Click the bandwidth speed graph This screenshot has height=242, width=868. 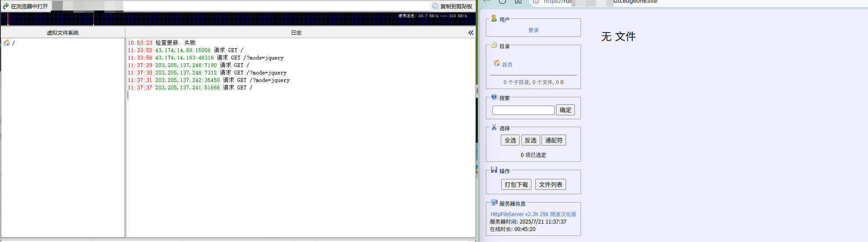pos(238,19)
